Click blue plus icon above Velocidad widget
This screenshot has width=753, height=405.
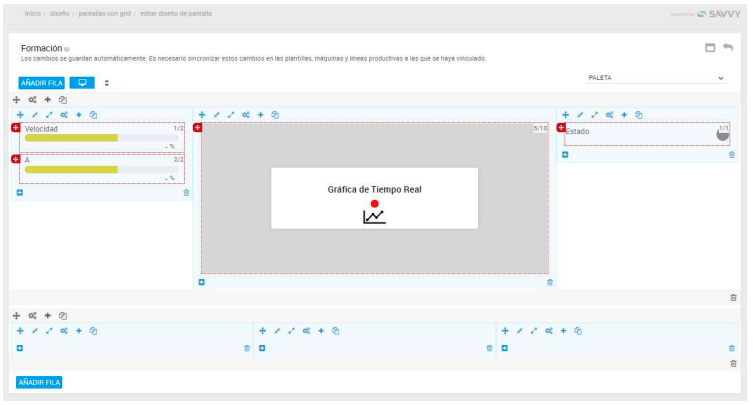click(79, 115)
